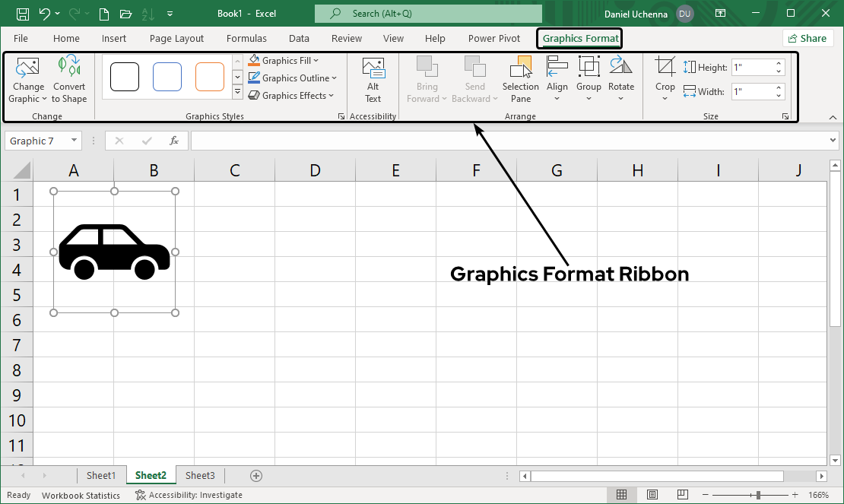Screen dimensions: 844x504
Task: Click the Insert Function fx button
Action: tap(174, 141)
